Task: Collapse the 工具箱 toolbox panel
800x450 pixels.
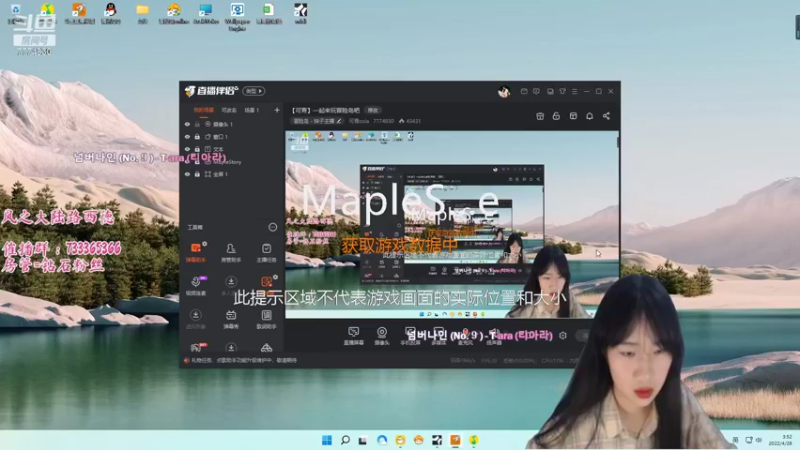Action: 272,227
